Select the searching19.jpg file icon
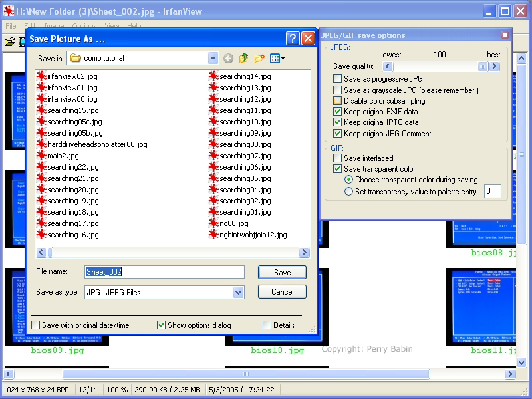This screenshot has width=532, height=399. pyautogui.click(x=41, y=201)
